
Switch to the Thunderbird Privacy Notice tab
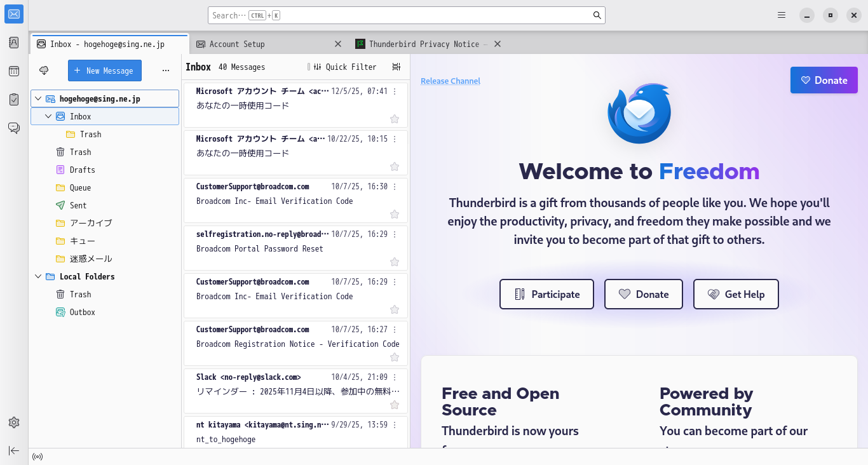point(428,44)
